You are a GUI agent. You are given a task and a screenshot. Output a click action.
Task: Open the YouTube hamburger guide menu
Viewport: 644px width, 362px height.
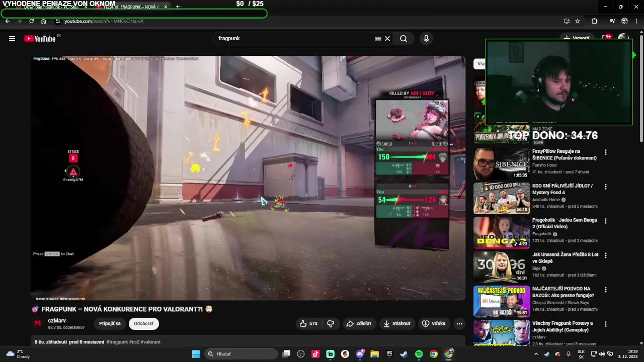12,39
